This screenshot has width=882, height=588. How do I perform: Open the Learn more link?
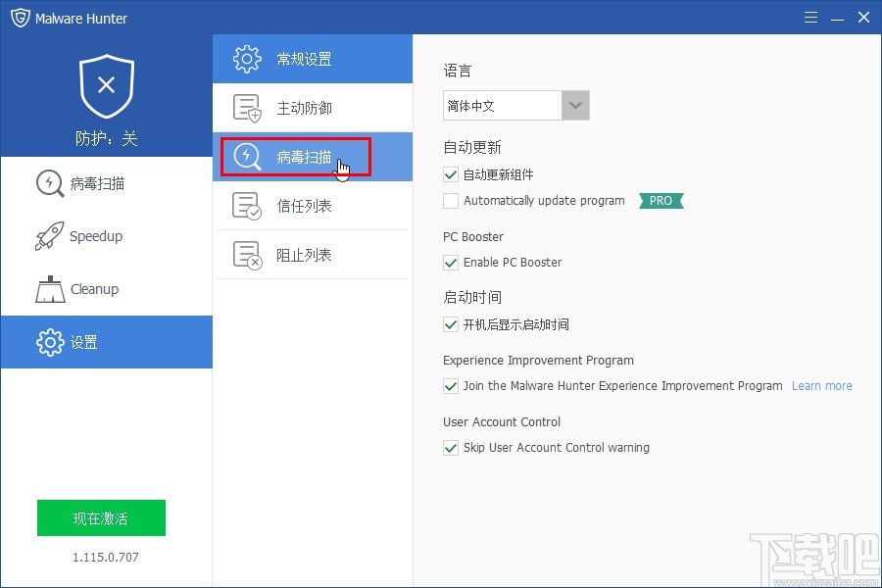(821, 385)
